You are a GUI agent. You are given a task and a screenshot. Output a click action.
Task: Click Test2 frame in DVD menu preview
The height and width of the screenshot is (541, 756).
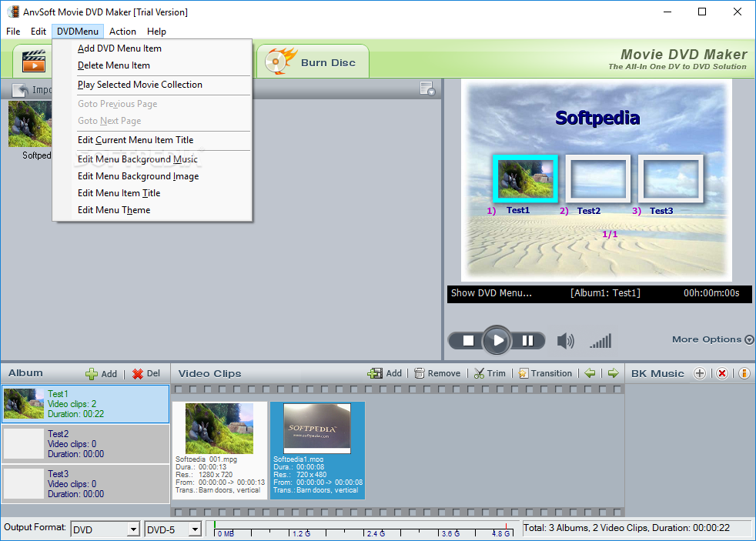click(x=598, y=179)
